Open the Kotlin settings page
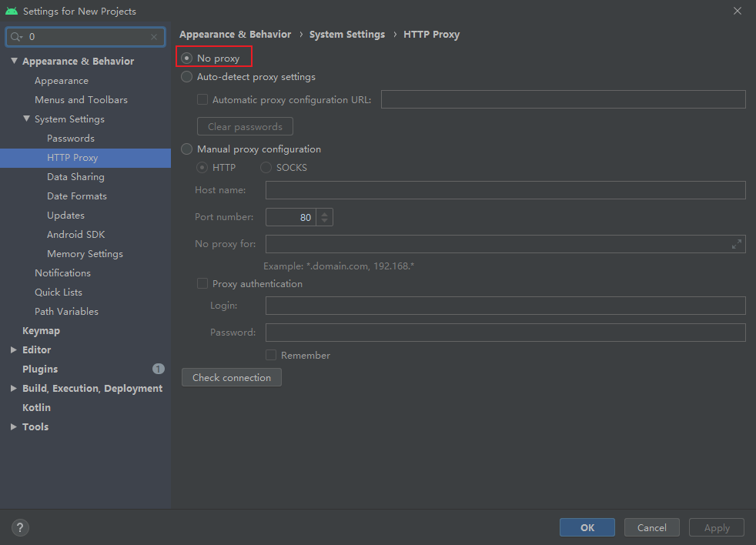Image resolution: width=756 pixels, height=545 pixels. 36,407
